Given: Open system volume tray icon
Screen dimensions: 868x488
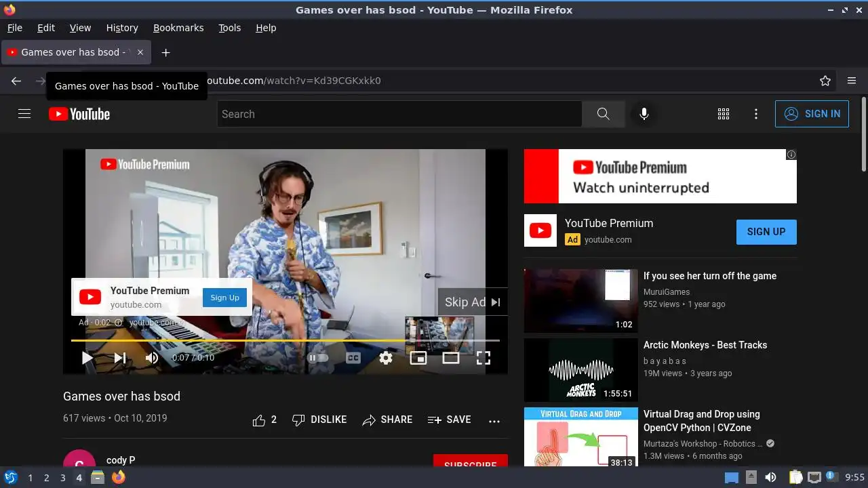Looking at the screenshot, I should 770,477.
